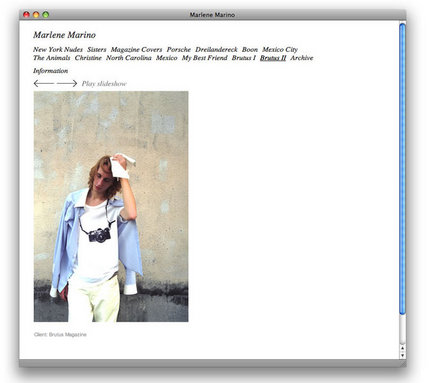Click the fashion photo of man with camera
Image resolution: width=430 pixels, height=383 pixels.
(x=111, y=206)
